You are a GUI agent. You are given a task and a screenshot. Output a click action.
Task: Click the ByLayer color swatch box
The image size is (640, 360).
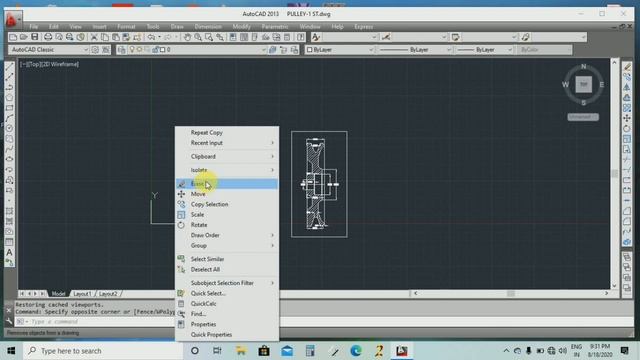[x=309, y=50]
